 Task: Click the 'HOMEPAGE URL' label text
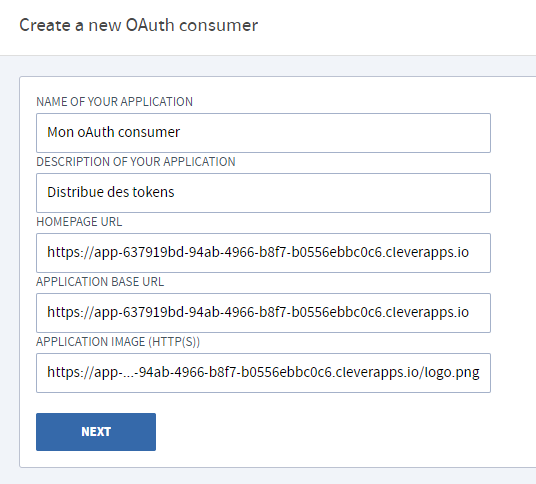point(79,222)
